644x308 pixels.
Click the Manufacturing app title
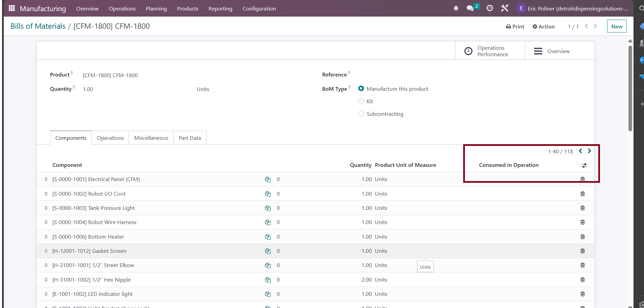(x=43, y=8)
